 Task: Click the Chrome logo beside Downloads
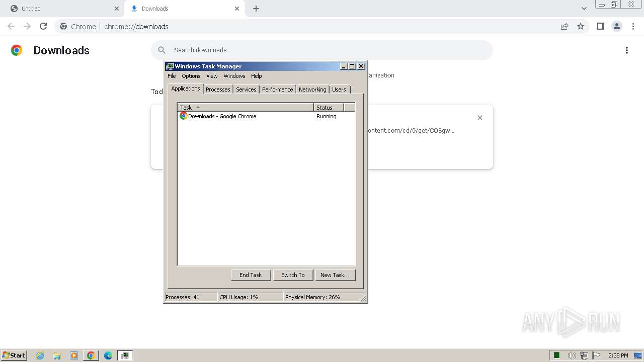[x=17, y=50]
